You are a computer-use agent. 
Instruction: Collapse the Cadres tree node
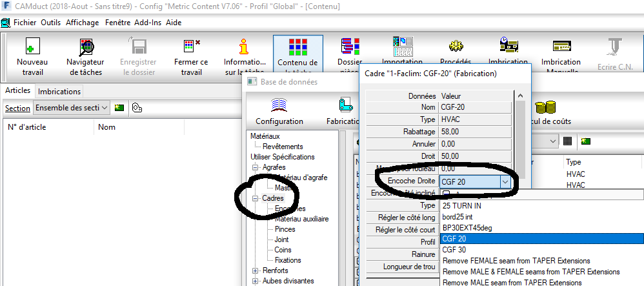[x=255, y=198]
